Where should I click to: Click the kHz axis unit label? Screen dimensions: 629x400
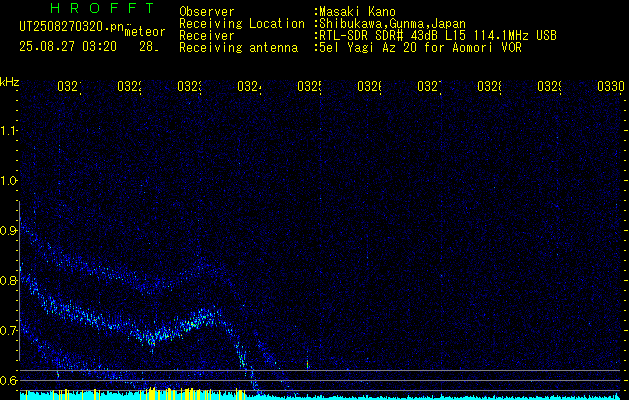coord(9,82)
